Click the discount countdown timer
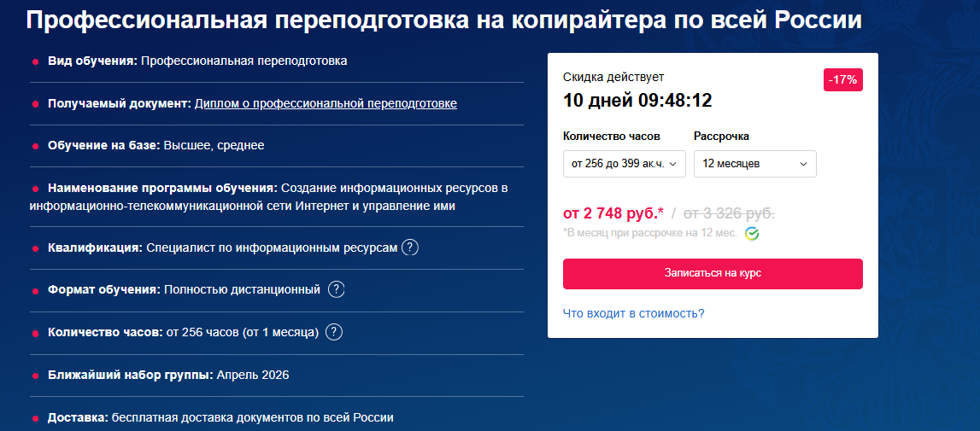This screenshot has width=980, height=431. [637, 101]
